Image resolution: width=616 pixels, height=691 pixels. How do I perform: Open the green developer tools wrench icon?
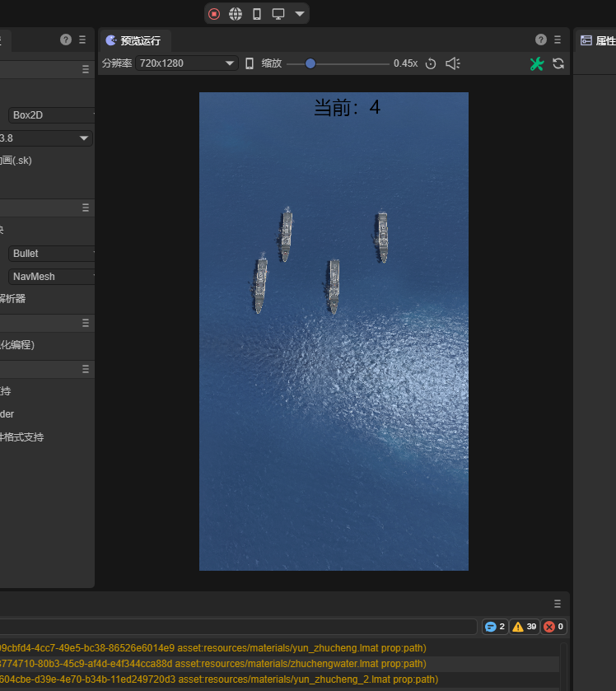coord(537,63)
